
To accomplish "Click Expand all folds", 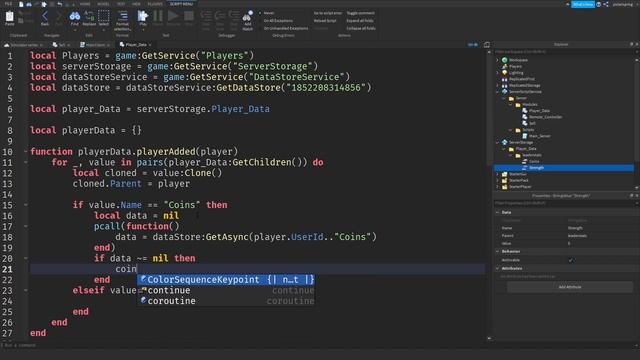I will coord(359,20).
